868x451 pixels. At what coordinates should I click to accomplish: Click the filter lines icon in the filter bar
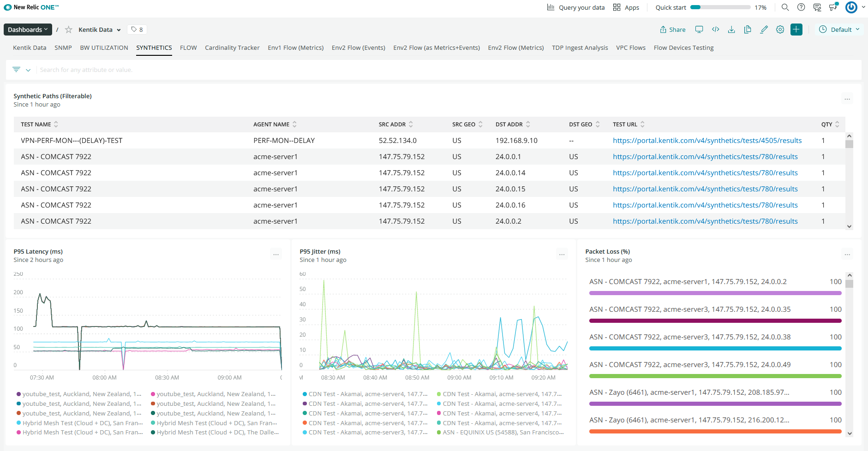tap(17, 70)
